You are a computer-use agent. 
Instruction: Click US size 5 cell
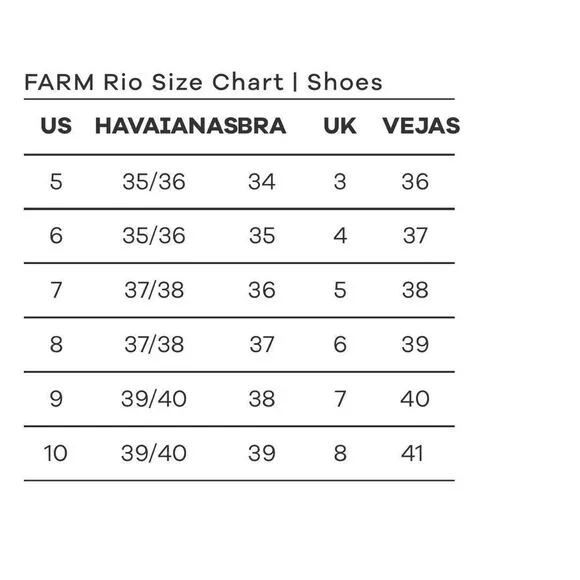(x=56, y=182)
